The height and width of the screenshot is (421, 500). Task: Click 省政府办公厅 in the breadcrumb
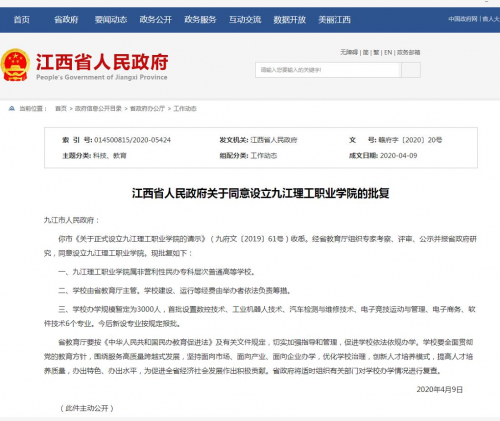(x=147, y=108)
